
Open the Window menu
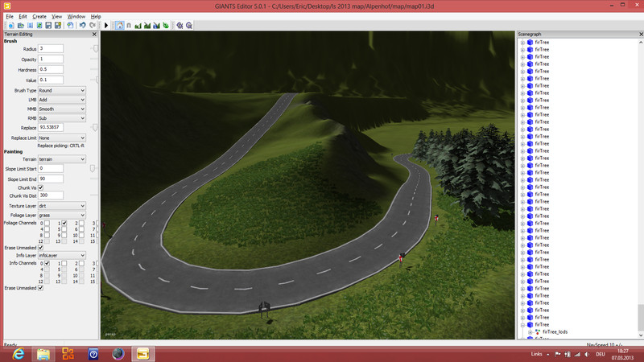coord(76,16)
